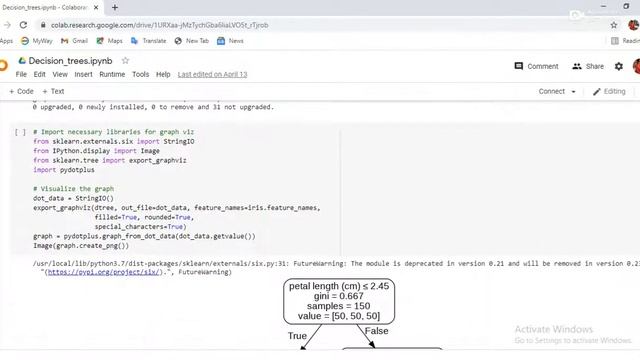This screenshot has height=360, width=640.
Task: Share the notebook
Action: click(588, 66)
